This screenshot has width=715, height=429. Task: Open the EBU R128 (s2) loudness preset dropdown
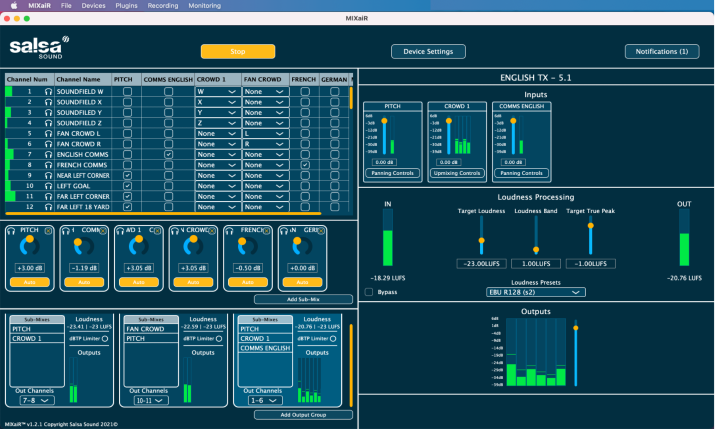point(535,292)
